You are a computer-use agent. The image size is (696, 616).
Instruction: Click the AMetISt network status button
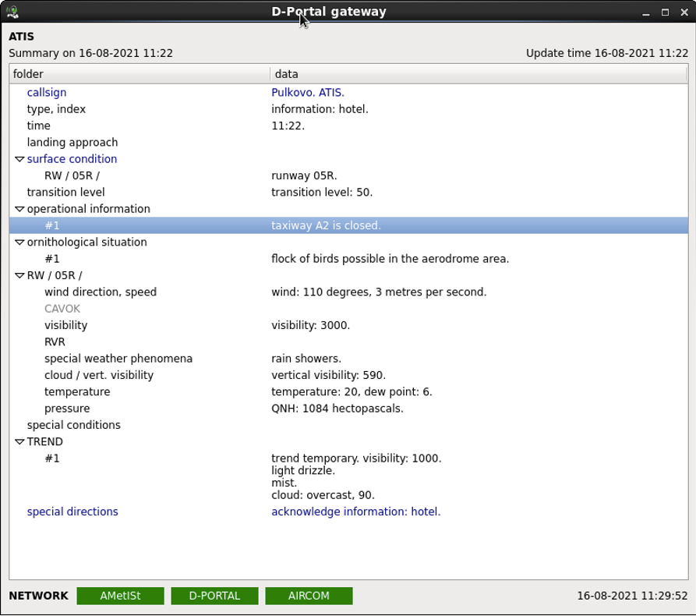pos(120,596)
